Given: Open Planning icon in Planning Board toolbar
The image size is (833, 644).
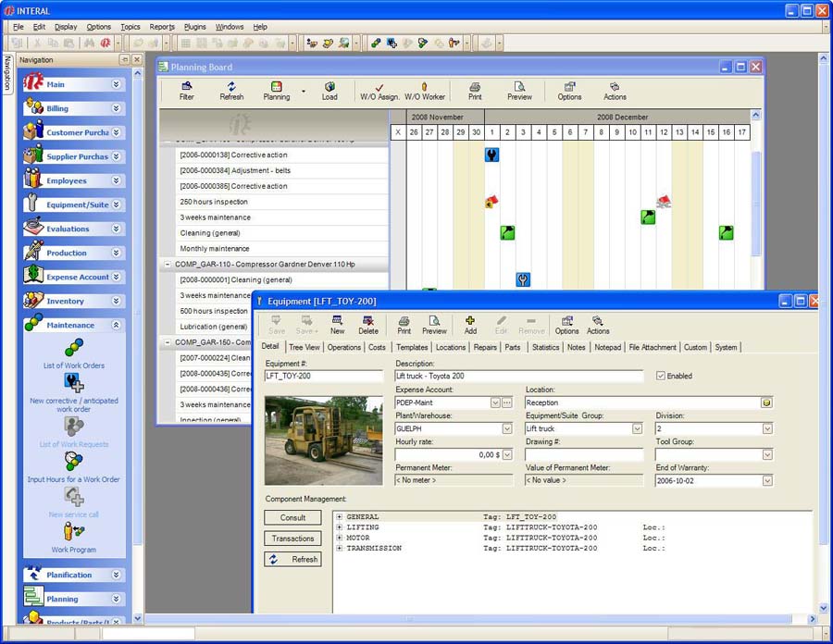Looking at the screenshot, I should 277,92.
